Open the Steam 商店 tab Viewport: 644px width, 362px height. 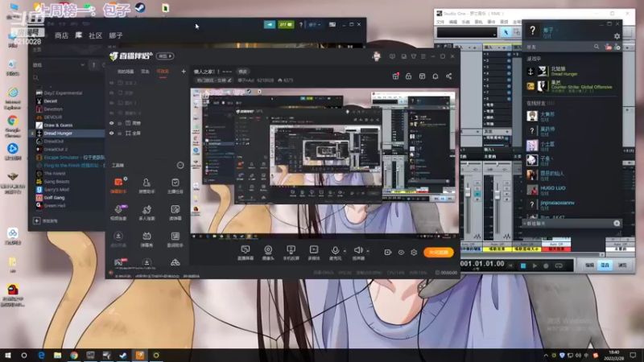61,35
